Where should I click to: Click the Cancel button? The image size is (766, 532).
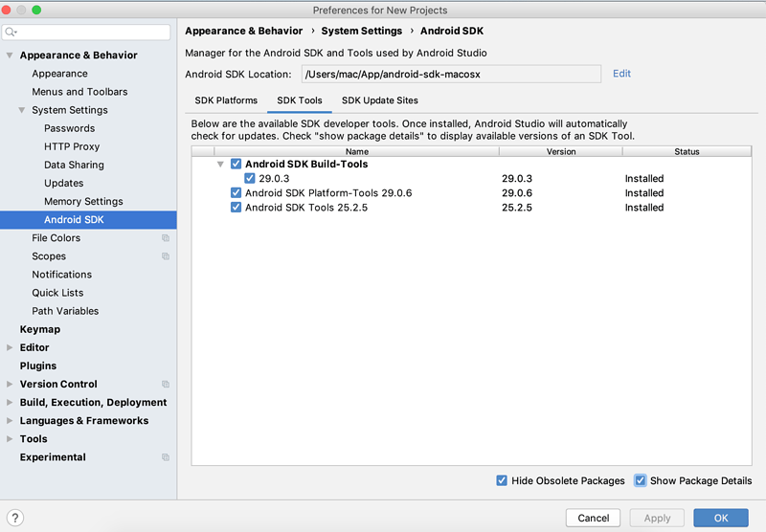tap(593, 518)
